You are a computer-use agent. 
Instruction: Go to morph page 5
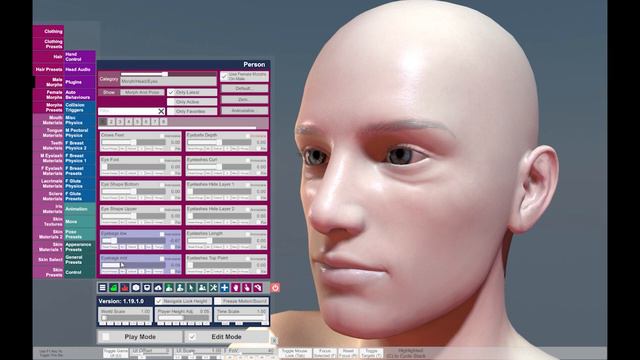tap(137, 122)
